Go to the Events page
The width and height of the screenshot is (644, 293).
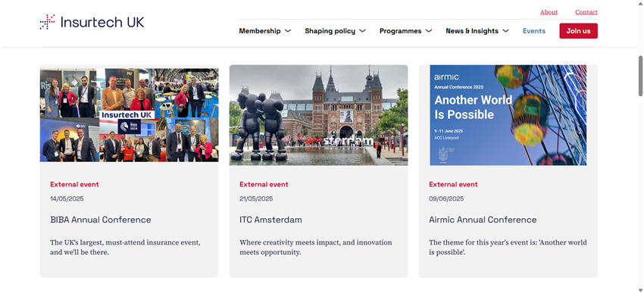point(534,31)
